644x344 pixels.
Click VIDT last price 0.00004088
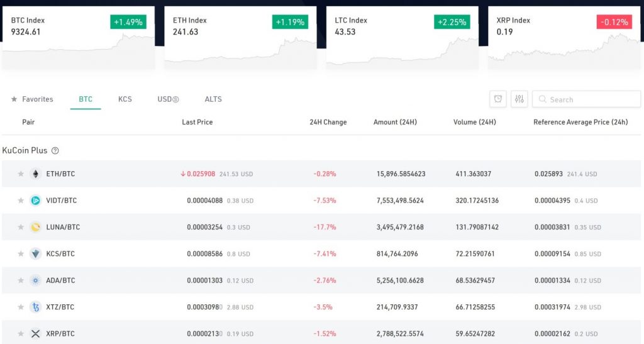click(x=204, y=201)
